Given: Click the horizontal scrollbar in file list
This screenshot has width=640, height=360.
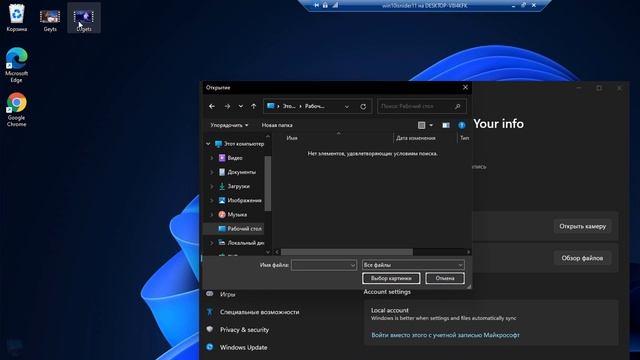Looking at the screenshot, I should 347,252.
